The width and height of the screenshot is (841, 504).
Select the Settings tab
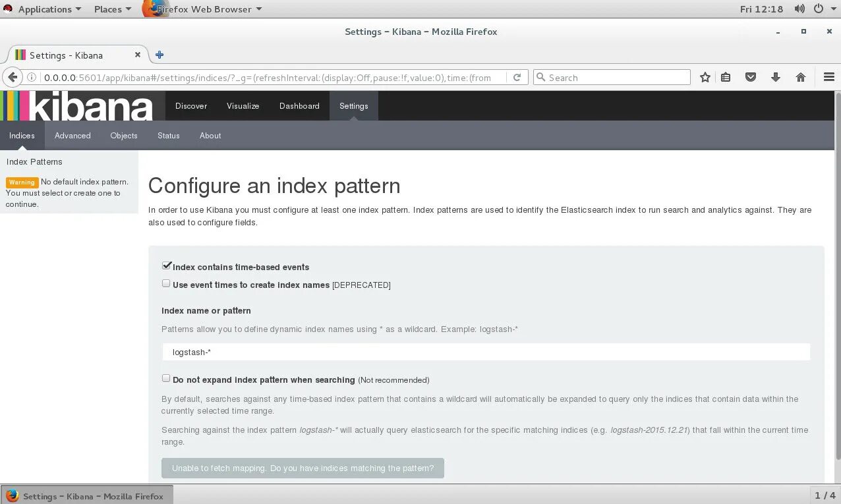354,105
